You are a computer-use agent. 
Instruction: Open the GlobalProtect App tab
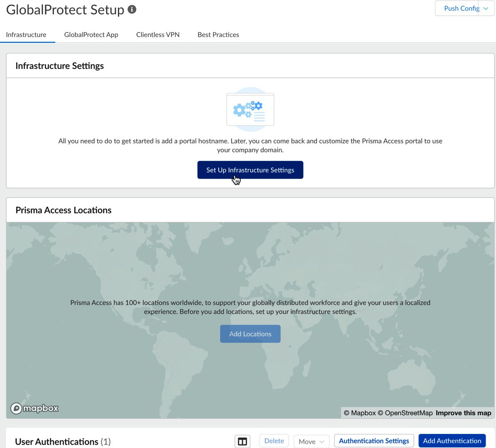(91, 35)
